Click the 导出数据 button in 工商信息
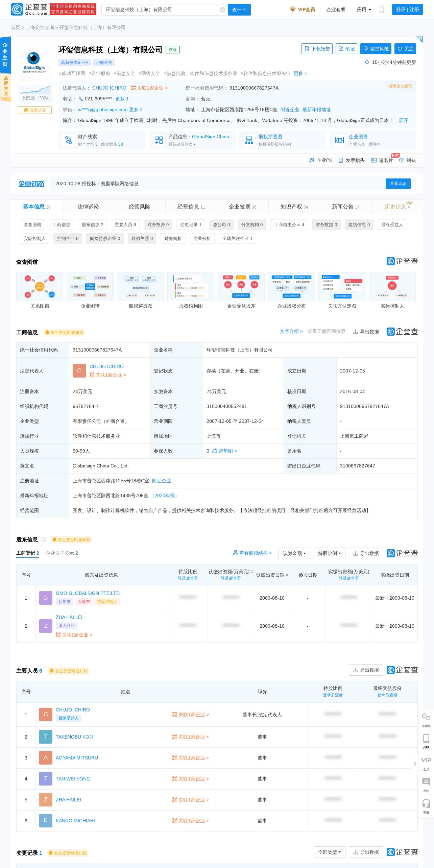 (x=366, y=332)
